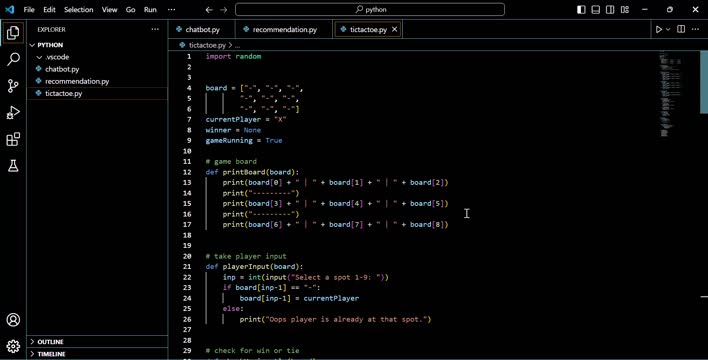Open the Selection menu
708x360 pixels.
coord(79,9)
